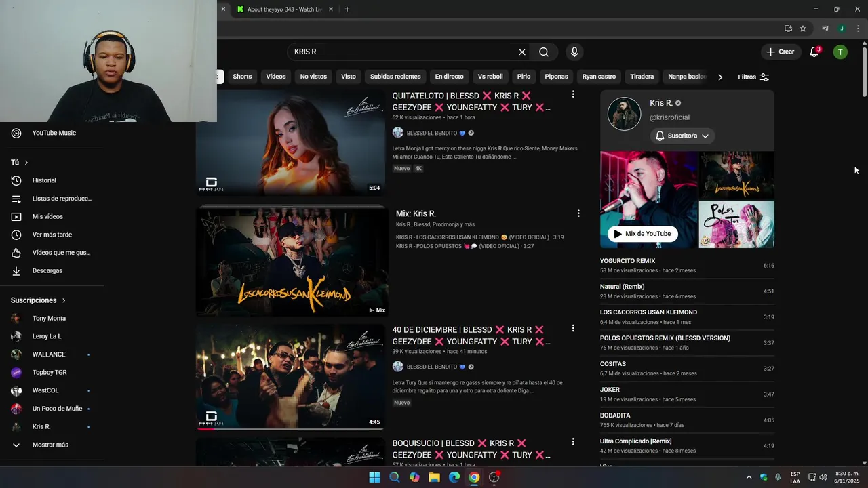
Task: Open the green T account avatar
Action: click(x=840, y=52)
